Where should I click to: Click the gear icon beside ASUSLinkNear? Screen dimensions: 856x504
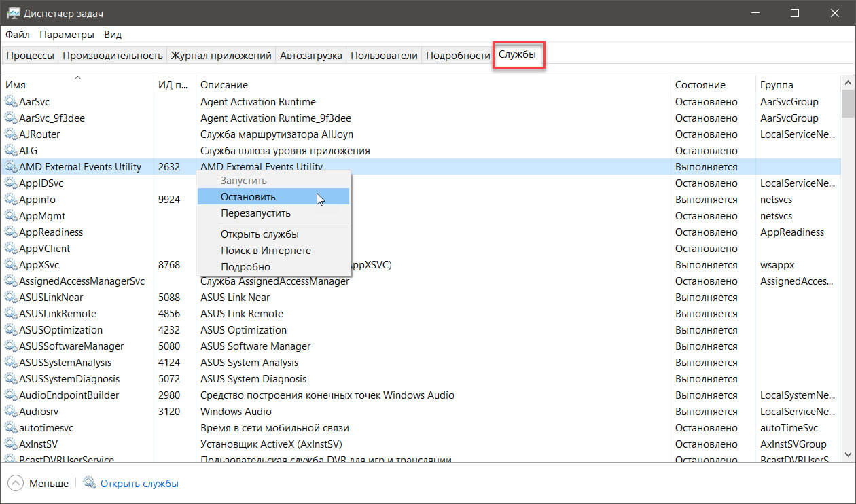[11, 298]
